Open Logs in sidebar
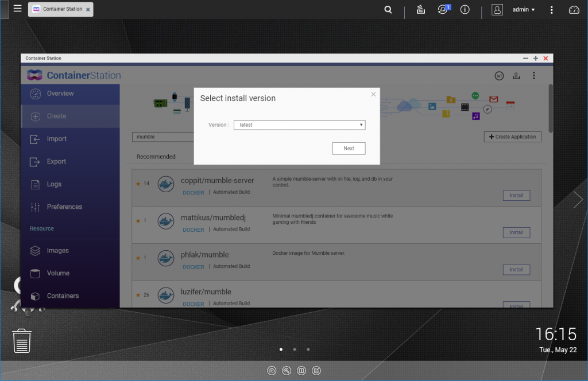This screenshot has height=381, width=588. click(70, 184)
